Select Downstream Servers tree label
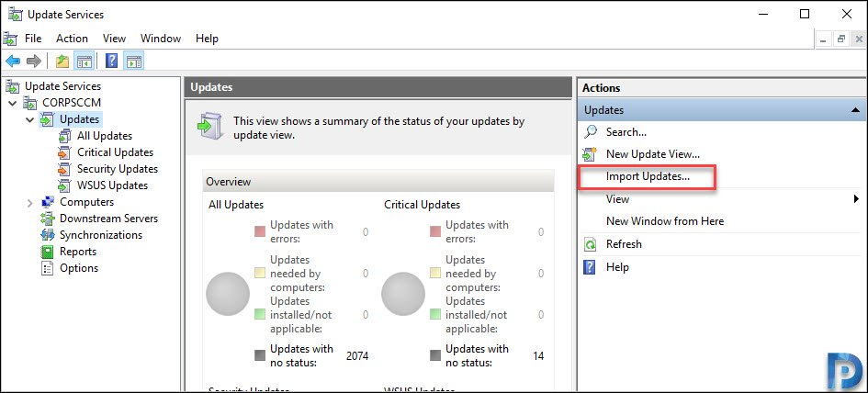The image size is (868, 393). point(108,219)
